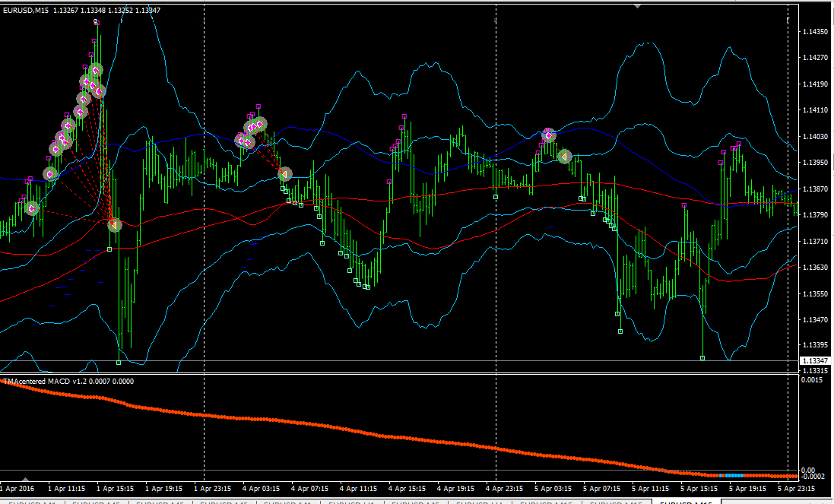Click price level 1.13710 on the axis
Viewport: 834px width, 504px height.
pos(816,242)
